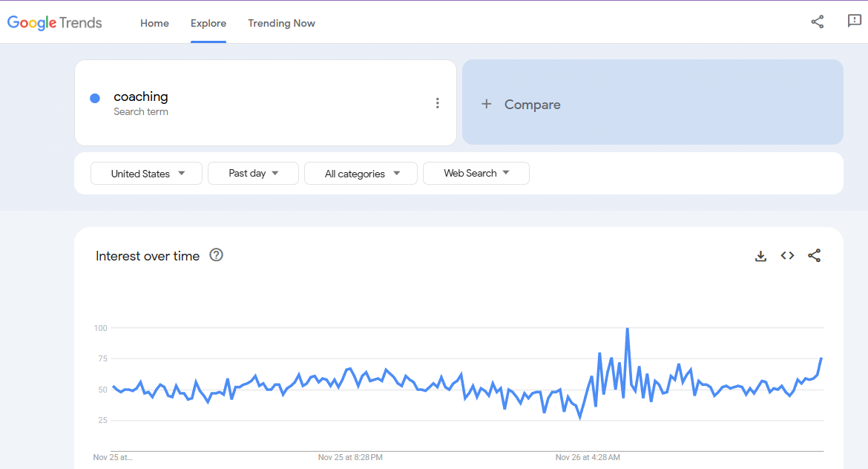Open the Trending Now tab

coord(281,23)
